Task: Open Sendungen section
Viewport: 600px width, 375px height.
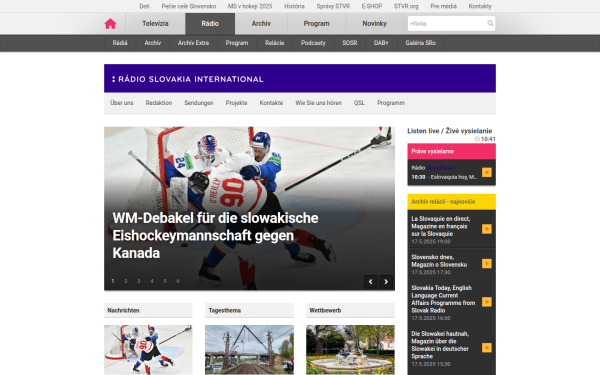Action: point(199,103)
